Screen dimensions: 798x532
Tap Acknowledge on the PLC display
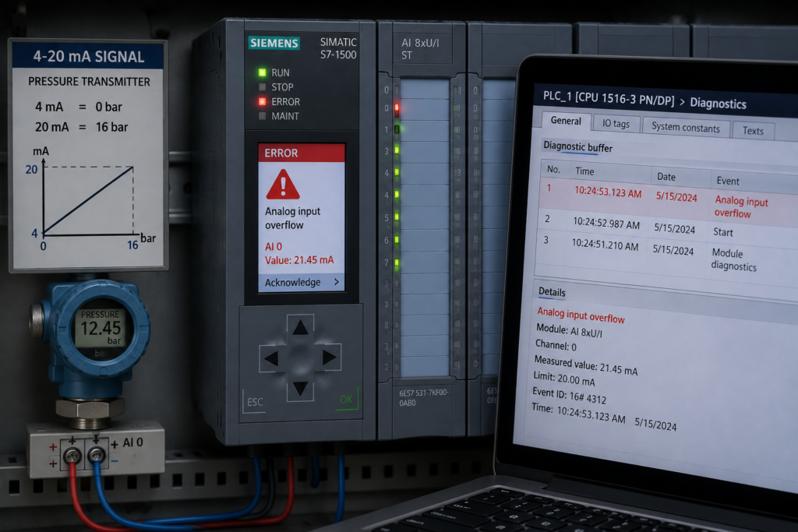[x=302, y=282]
